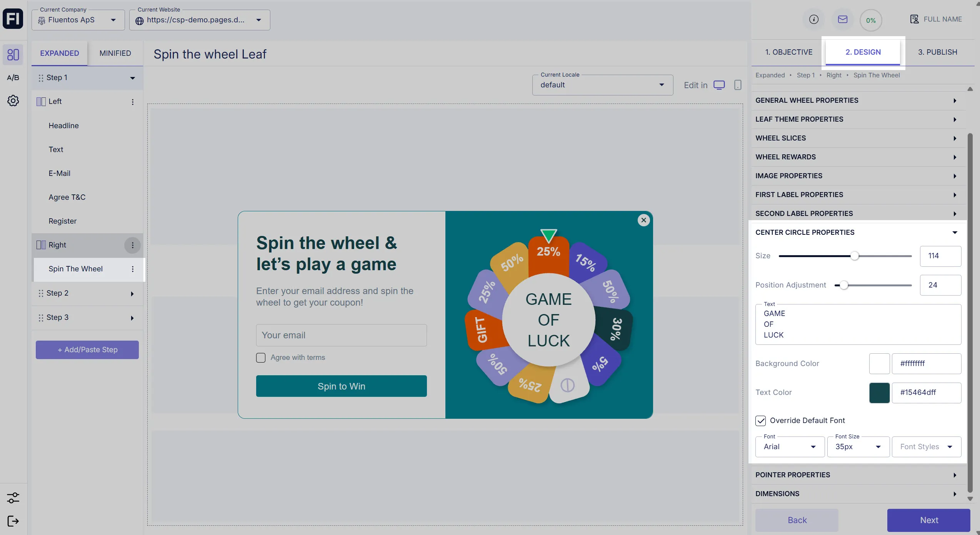Expand Wheel Slices section
The image size is (980, 535).
858,138
